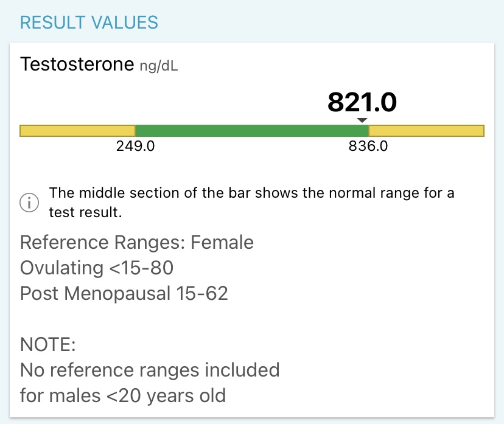Click the green normal range bar segment
The image size is (504, 424).
251,131
